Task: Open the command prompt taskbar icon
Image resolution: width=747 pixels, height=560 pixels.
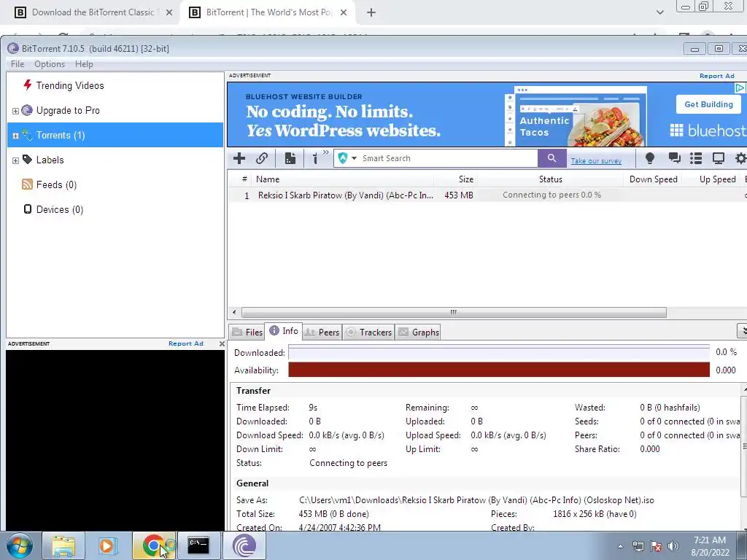Action: coord(198,545)
